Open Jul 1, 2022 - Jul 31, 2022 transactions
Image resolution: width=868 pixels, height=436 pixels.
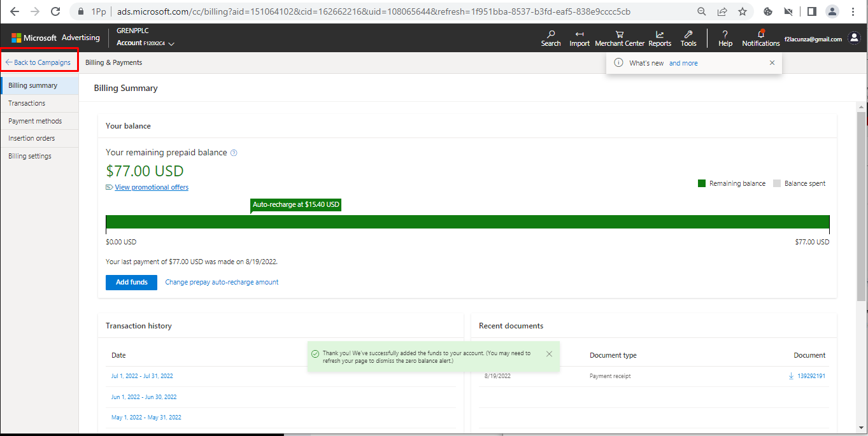(142, 376)
